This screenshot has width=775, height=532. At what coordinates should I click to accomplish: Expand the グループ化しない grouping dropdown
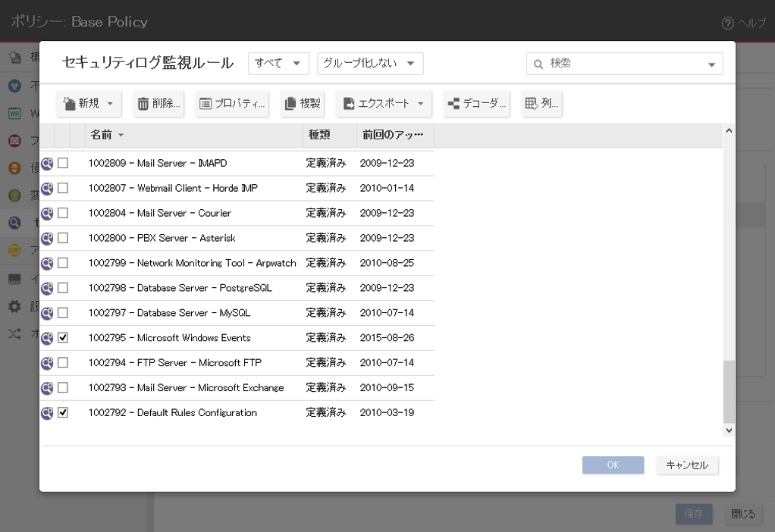369,64
